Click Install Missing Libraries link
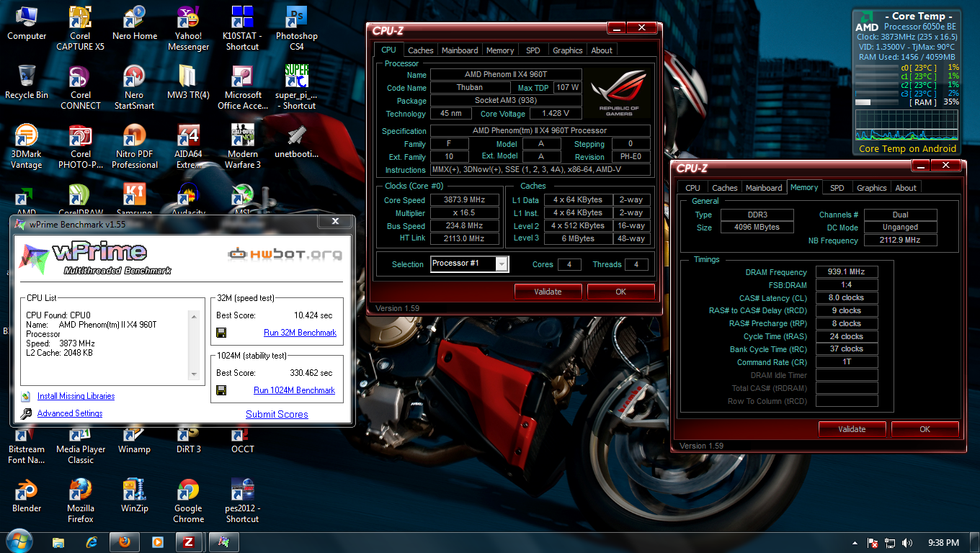Image resolution: width=980 pixels, height=553 pixels. (76, 396)
